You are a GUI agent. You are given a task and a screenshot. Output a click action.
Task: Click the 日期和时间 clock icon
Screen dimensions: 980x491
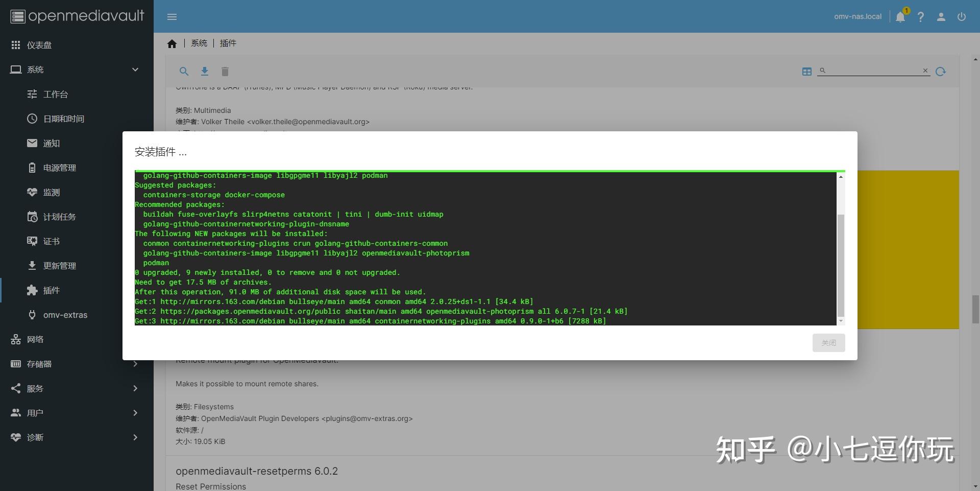(32, 119)
